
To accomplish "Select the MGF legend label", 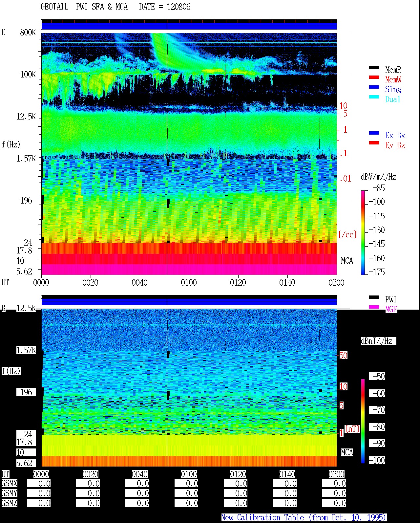I will pyautogui.click(x=391, y=309).
